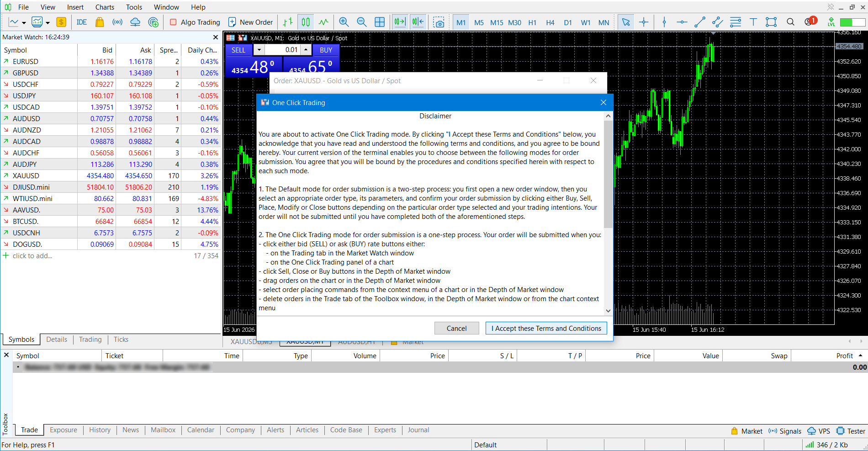Zoom in on the chart

click(x=344, y=22)
